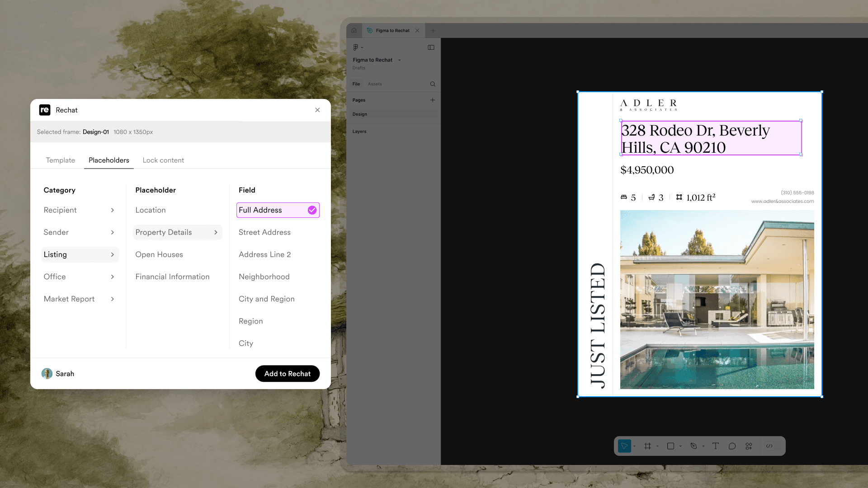Open the Figma to Rechat file-name dropdown

[x=399, y=60]
